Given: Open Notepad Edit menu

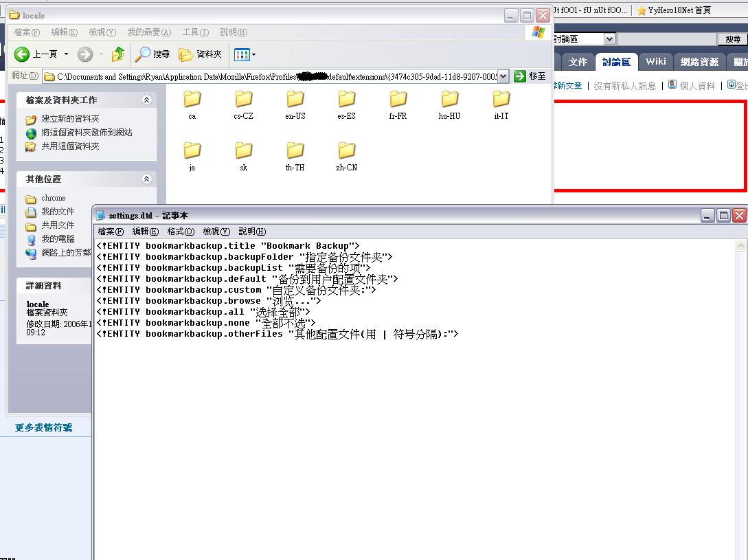Looking at the screenshot, I should pos(146,232).
